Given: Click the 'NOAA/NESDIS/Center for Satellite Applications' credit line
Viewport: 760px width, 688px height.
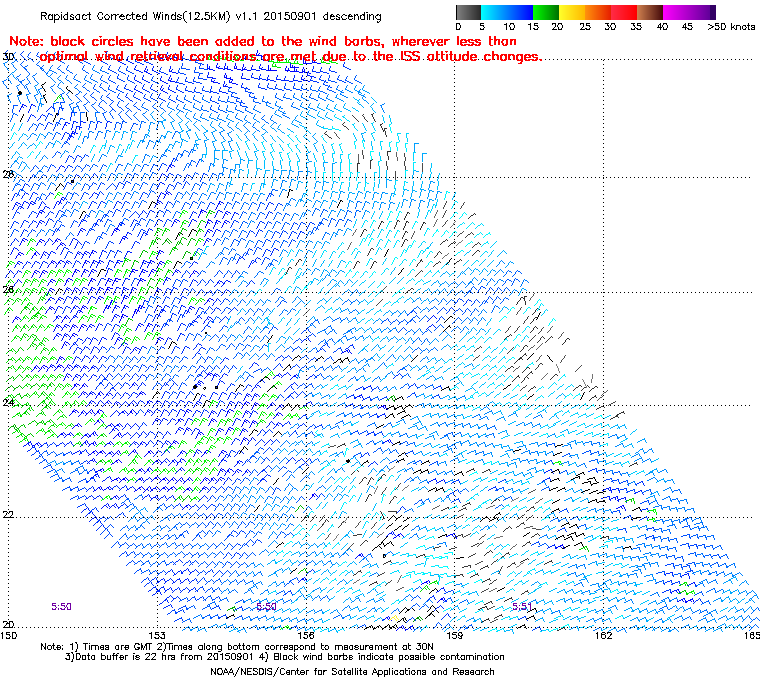Looking at the screenshot, I should point(352,672).
